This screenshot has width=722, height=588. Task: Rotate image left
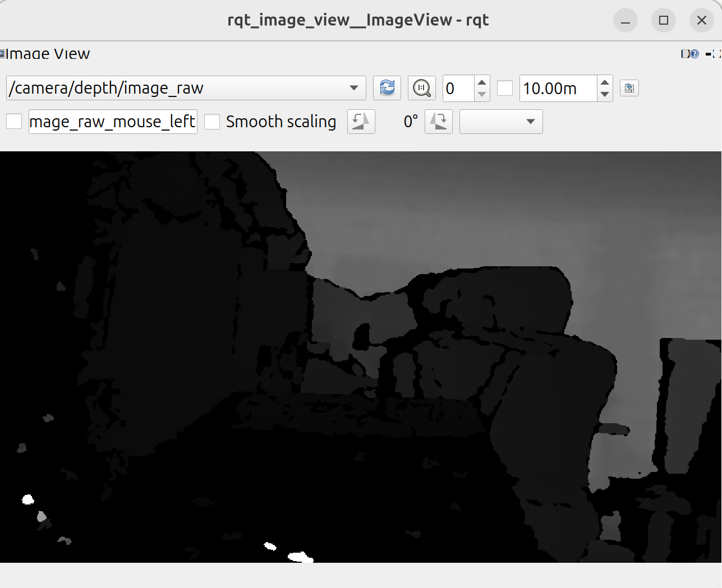pos(361,122)
